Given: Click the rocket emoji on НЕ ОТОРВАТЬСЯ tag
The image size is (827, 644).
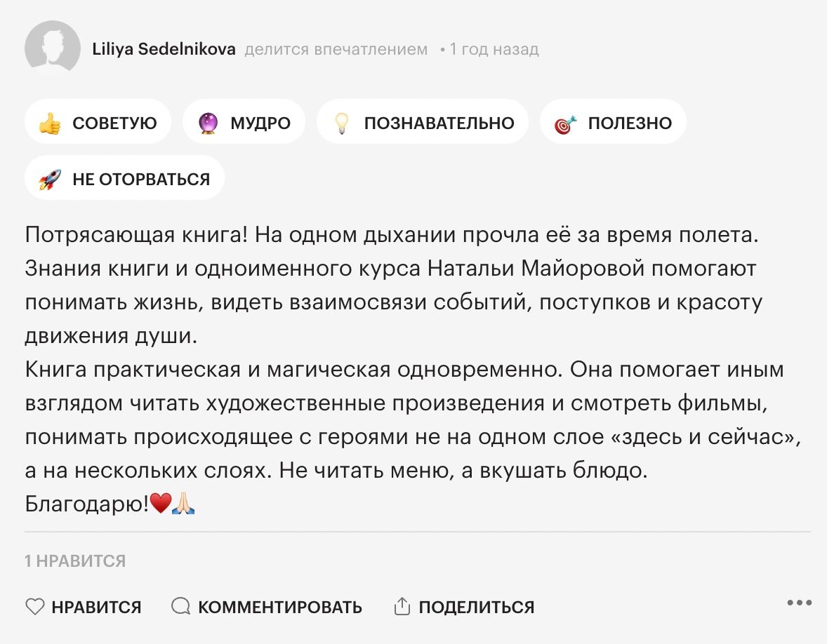Looking at the screenshot, I should point(50,179).
